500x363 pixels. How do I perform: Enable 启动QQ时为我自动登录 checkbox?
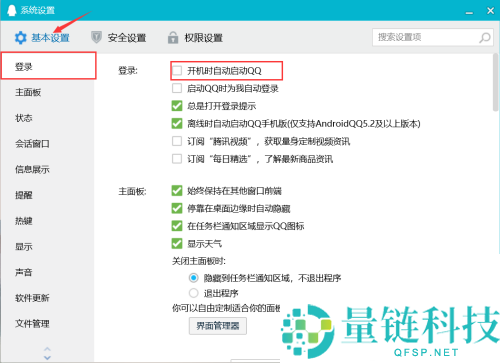[177, 88]
